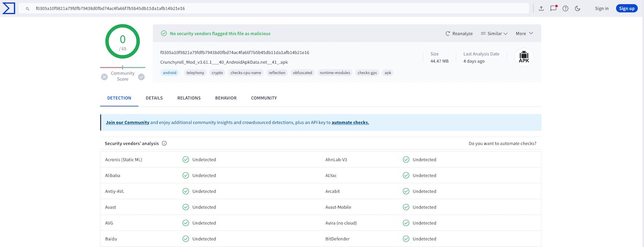
Task: Expand the More dropdown
Action: [x=524, y=33]
